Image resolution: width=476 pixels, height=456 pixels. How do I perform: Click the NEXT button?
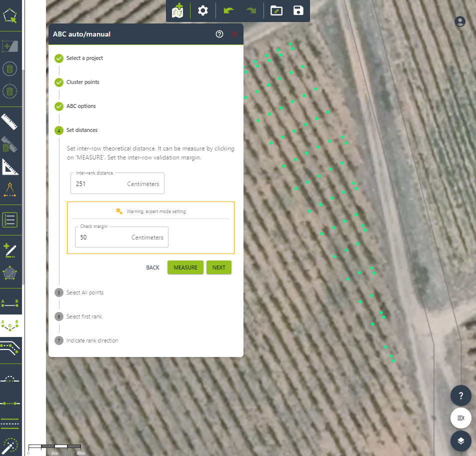218,267
